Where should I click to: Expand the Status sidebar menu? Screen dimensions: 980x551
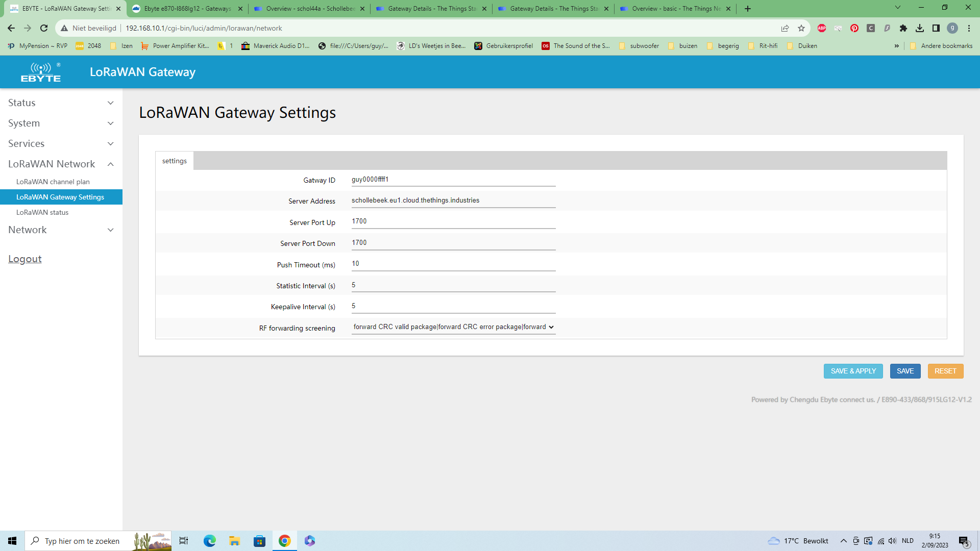61,103
